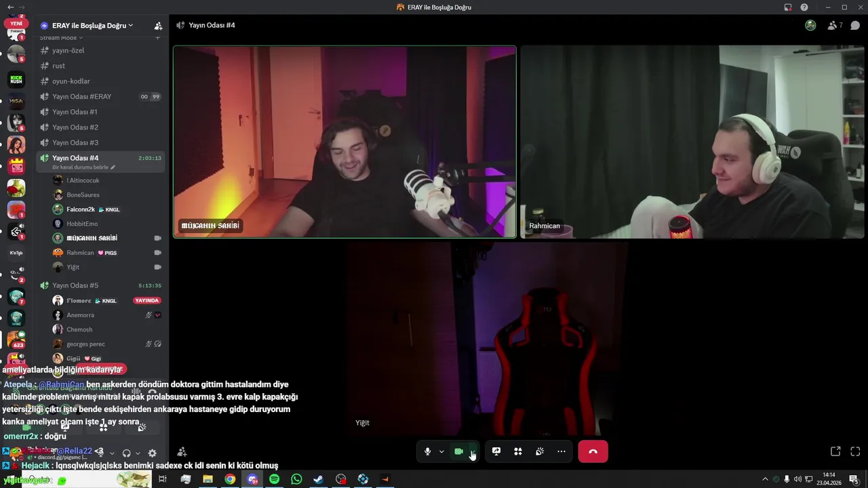Click the user MÜJGANIN SAHİBİ in the channel list
The image size is (868, 488).
(x=107, y=238)
